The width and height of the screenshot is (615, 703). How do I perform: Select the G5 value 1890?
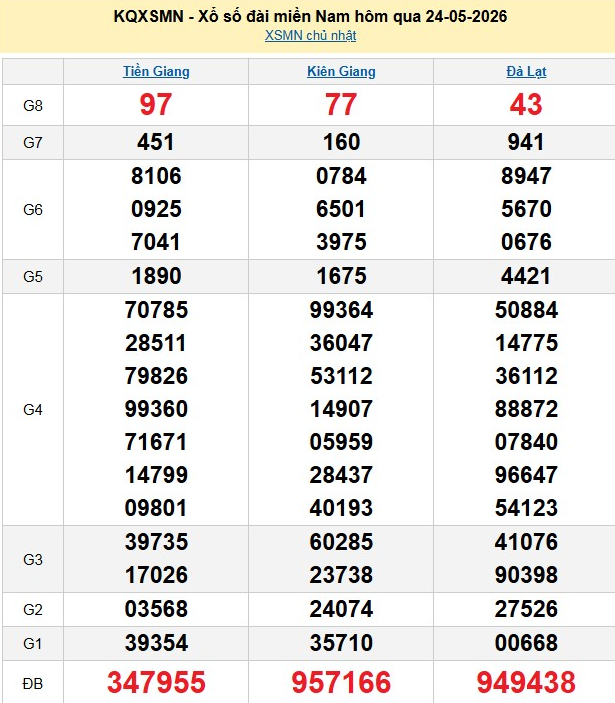click(156, 276)
